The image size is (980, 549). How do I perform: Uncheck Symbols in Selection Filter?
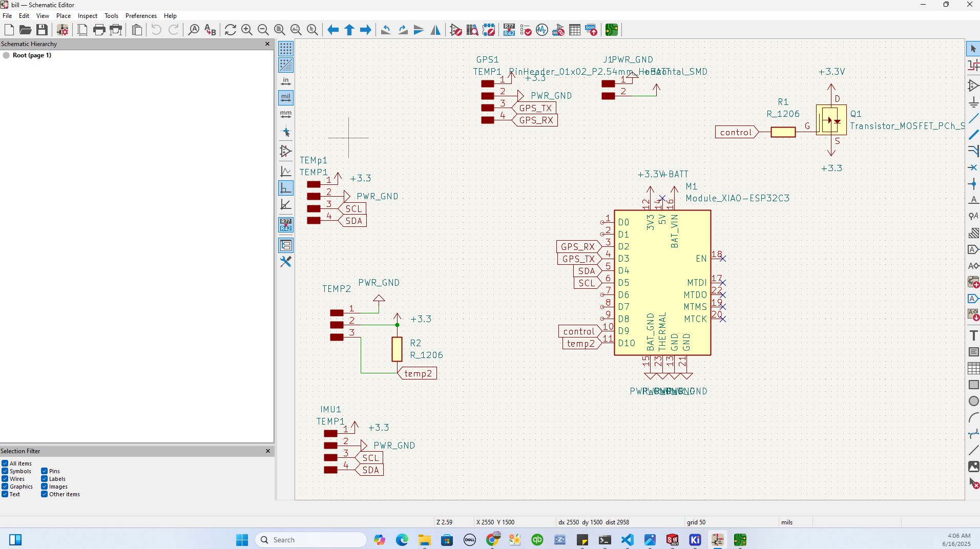click(x=5, y=471)
